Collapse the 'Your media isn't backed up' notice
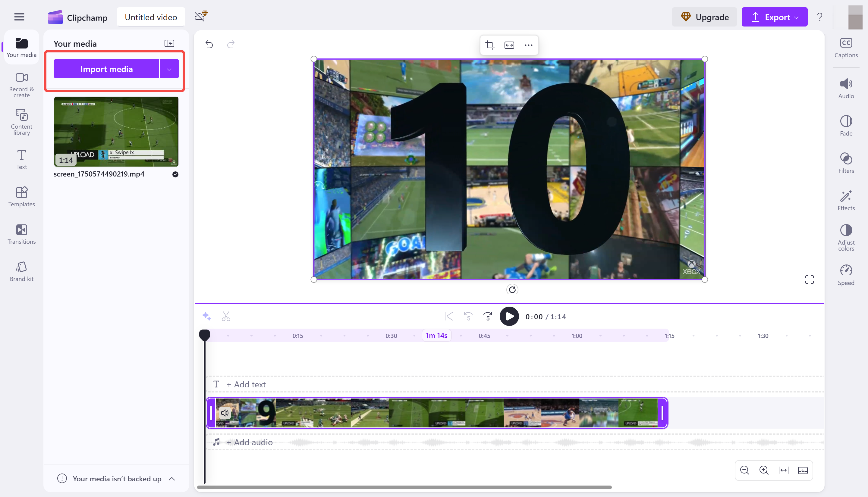This screenshot has height=497, width=868. pyautogui.click(x=172, y=479)
